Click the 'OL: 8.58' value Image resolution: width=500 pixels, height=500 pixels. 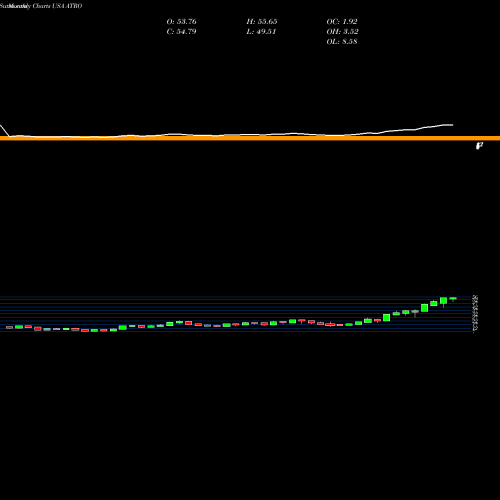(342, 42)
